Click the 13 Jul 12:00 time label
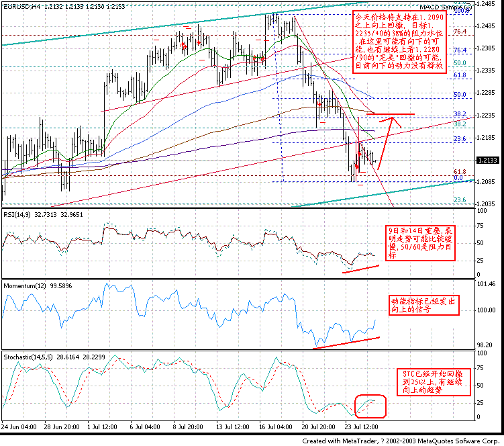The height and width of the screenshot is (446, 504). pos(233,427)
